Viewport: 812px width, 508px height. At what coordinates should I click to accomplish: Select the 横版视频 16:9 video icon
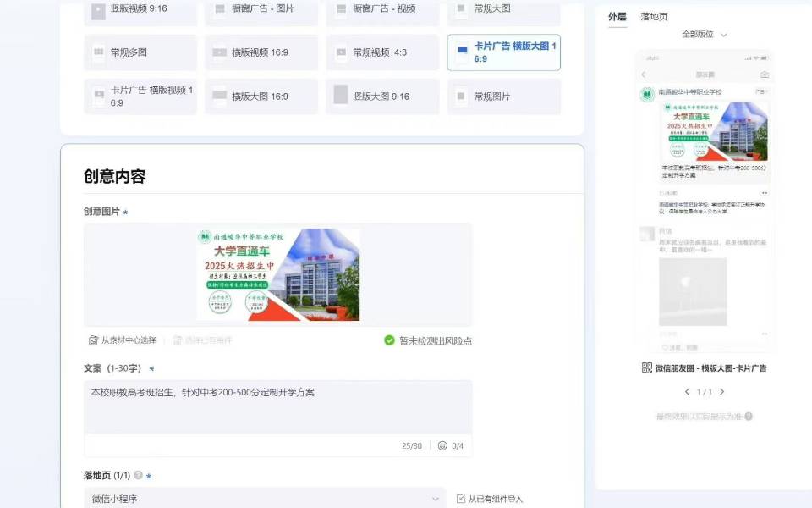tap(220, 52)
